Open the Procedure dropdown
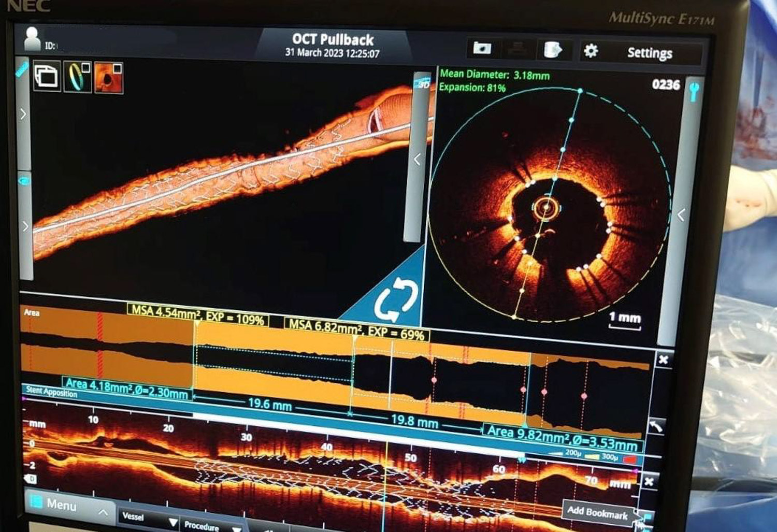The image size is (777, 532). (212, 526)
